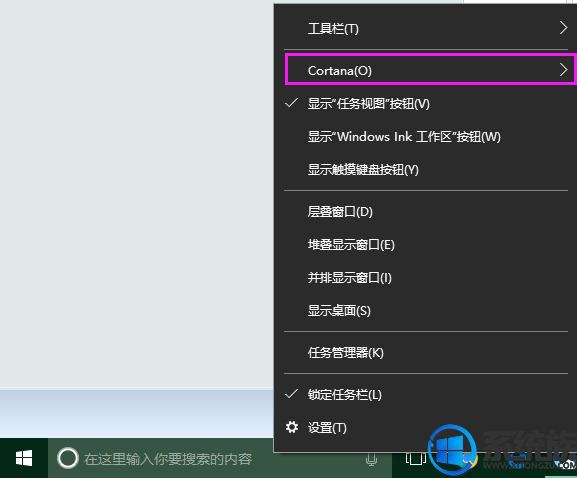This screenshot has height=478, width=577.
Task: Click the microphone icon in the search box
Action: (x=371, y=459)
